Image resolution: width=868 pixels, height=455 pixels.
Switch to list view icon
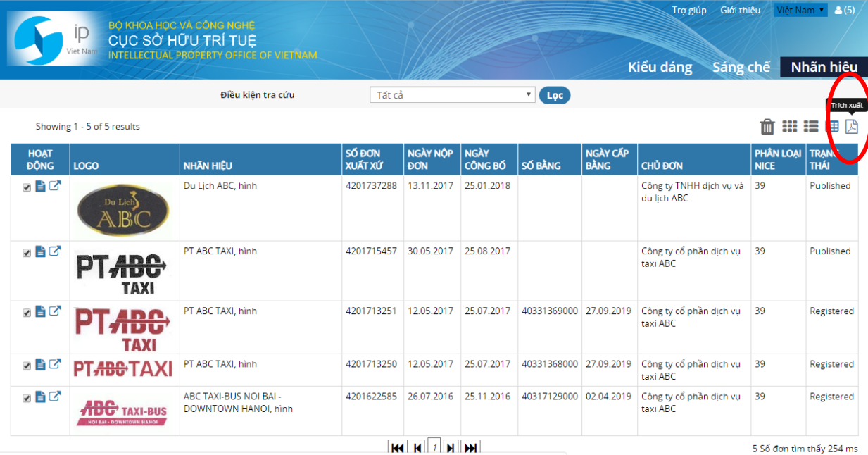(x=811, y=126)
